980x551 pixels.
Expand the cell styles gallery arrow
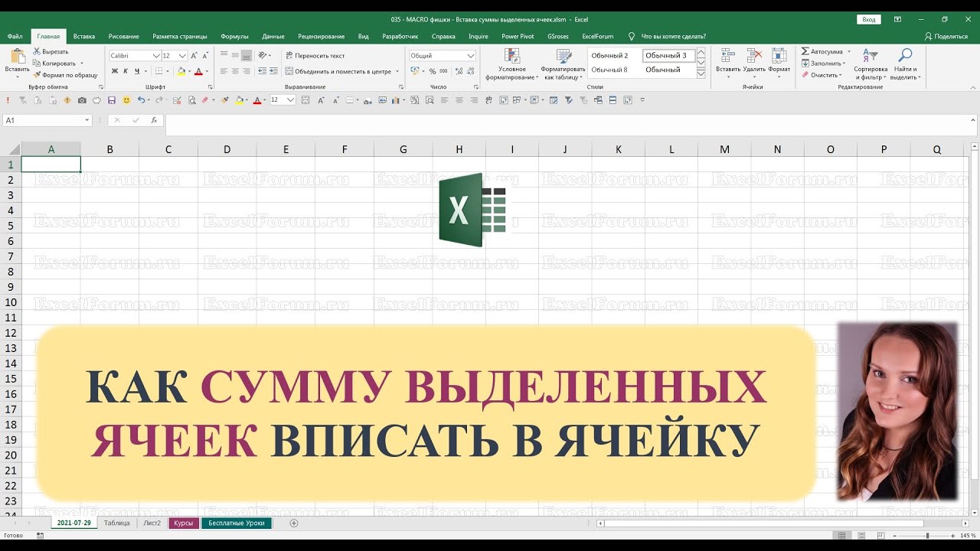(701, 74)
